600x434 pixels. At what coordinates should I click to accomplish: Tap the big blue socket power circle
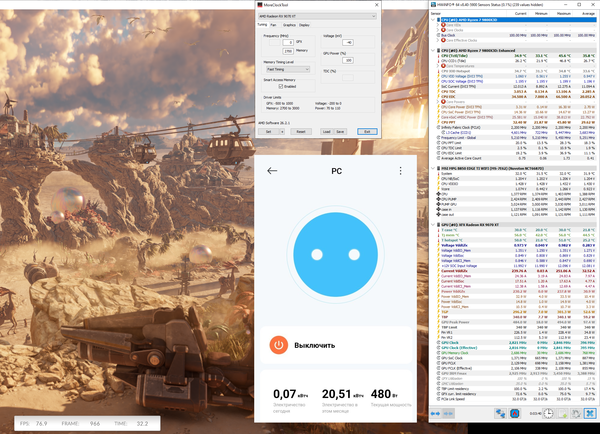click(x=336, y=255)
